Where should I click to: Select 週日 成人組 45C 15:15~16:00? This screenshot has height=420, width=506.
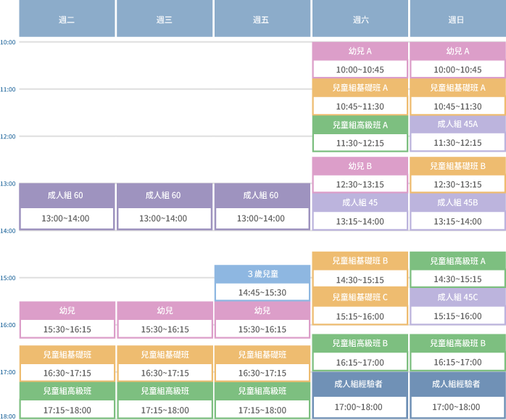[x=457, y=307]
